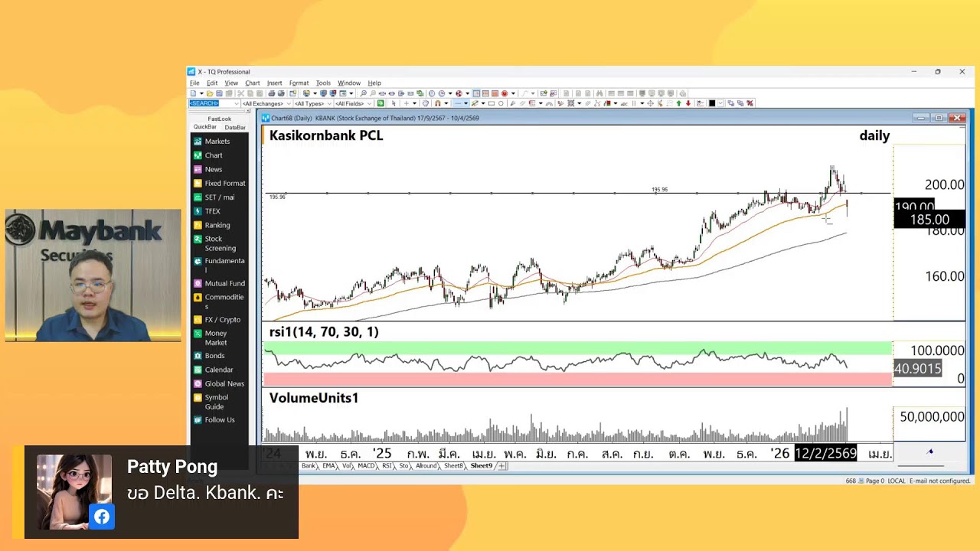This screenshot has width=980, height=551.
Task: Click the black color swatch in the toolbar
Action: (x=712, y=103)
